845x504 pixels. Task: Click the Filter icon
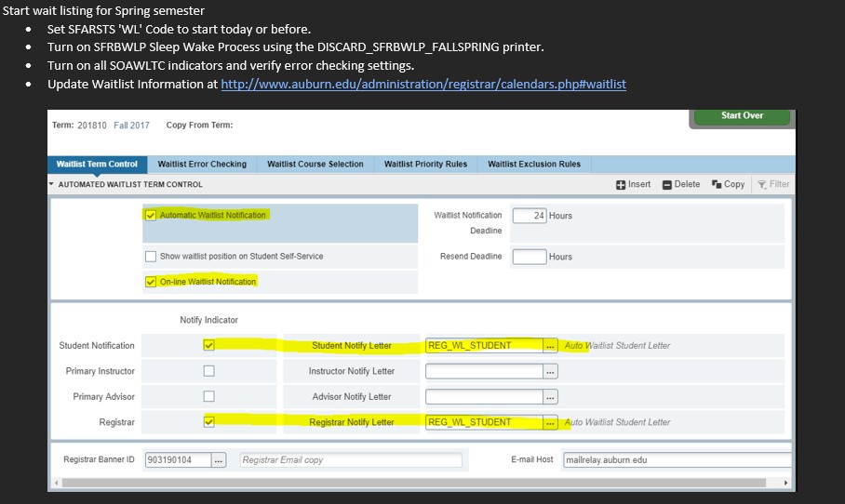pyautogui.click(x=762, y=184)
